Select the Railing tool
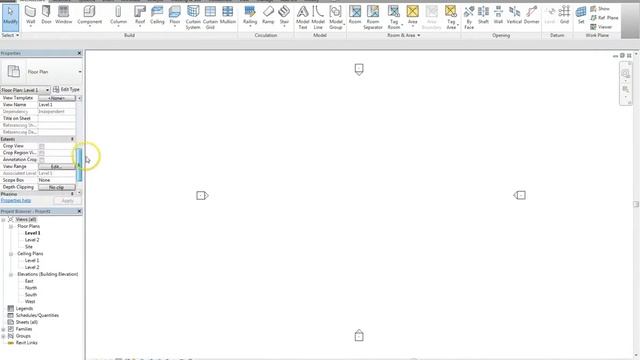 250,16
